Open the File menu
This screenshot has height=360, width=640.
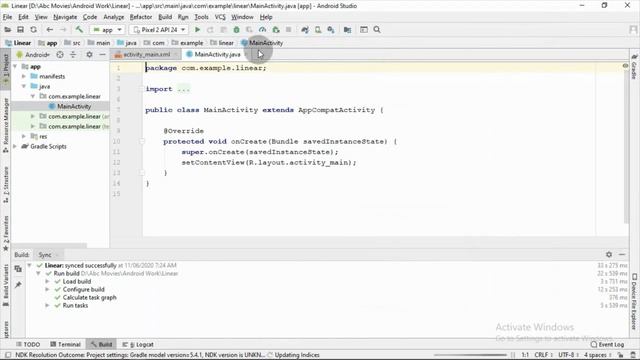point(7,17)
